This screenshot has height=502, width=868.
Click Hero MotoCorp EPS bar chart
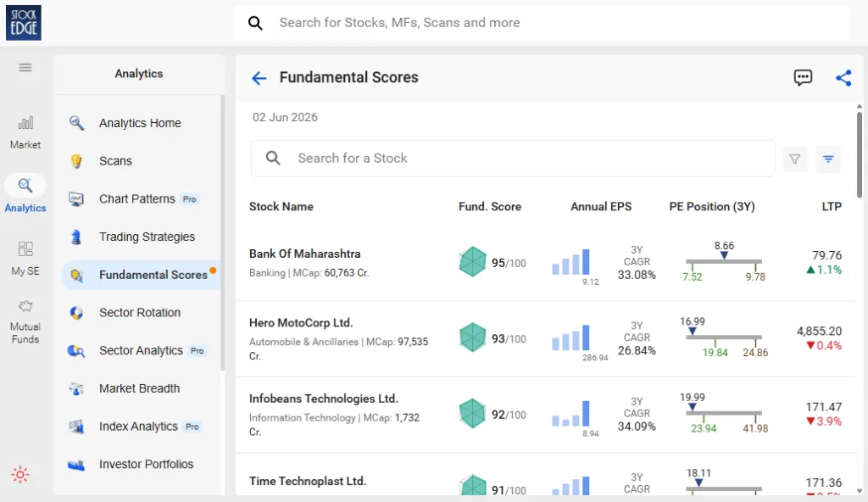coord(570,338)
